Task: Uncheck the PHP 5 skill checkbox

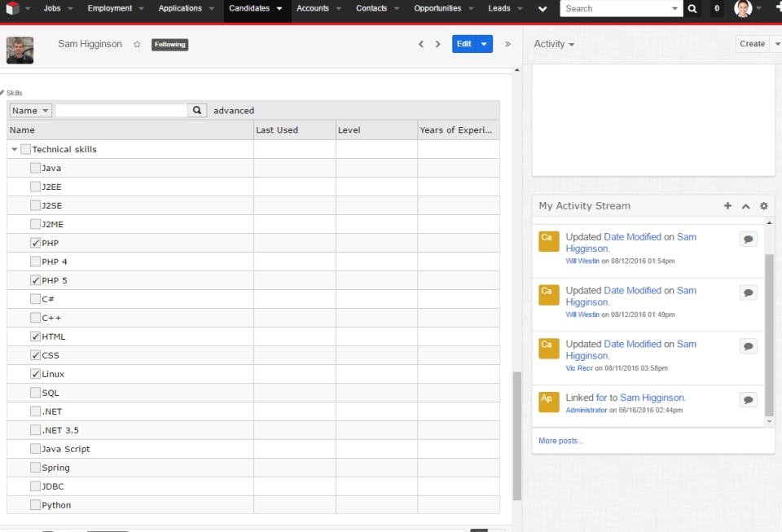Action: point(35,280)
